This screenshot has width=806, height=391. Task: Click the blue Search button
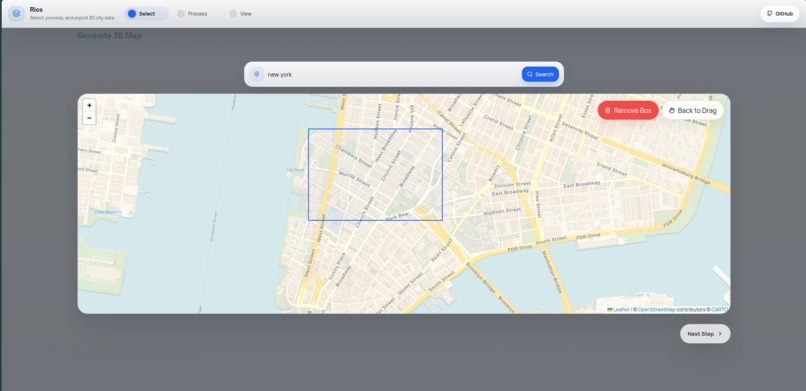coord(540,75)
